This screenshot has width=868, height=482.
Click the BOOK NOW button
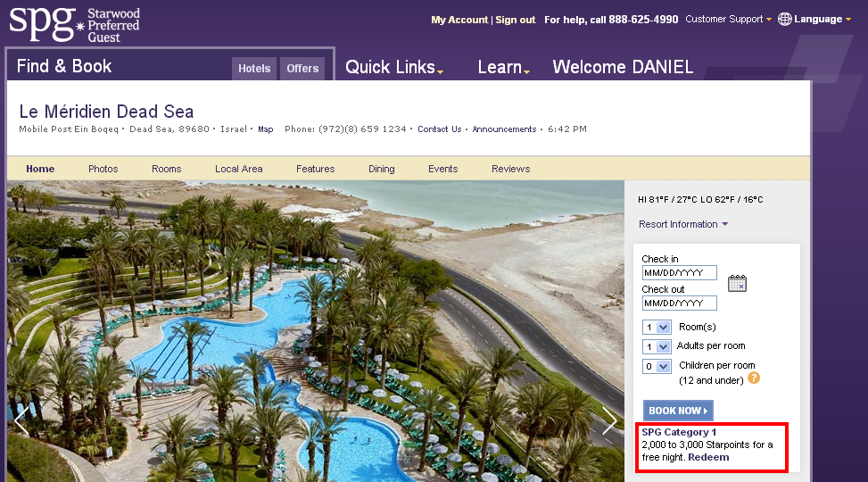678,411
